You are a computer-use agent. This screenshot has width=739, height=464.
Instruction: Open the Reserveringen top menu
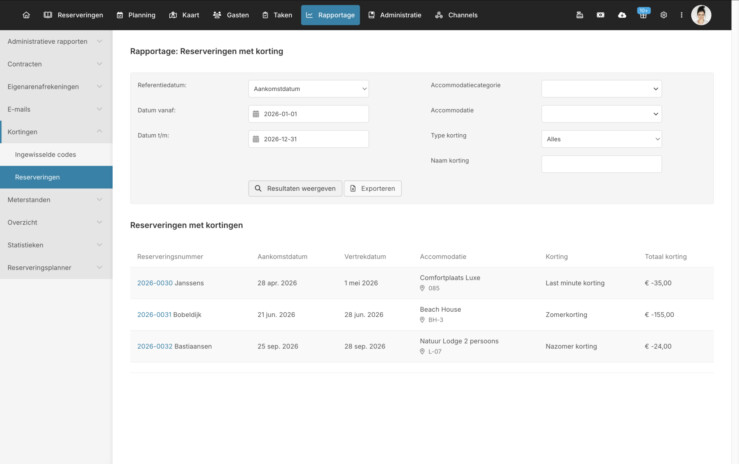[74, 15]
